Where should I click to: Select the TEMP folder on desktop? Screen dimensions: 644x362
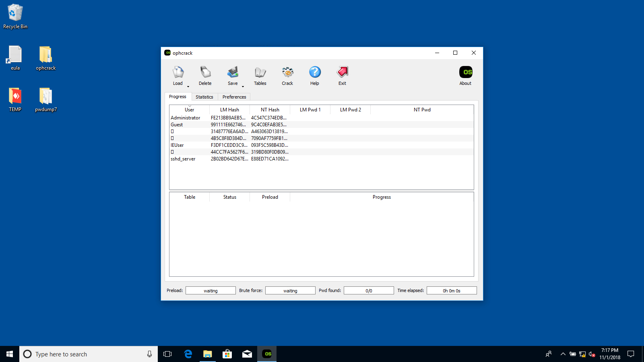(15, 99)
